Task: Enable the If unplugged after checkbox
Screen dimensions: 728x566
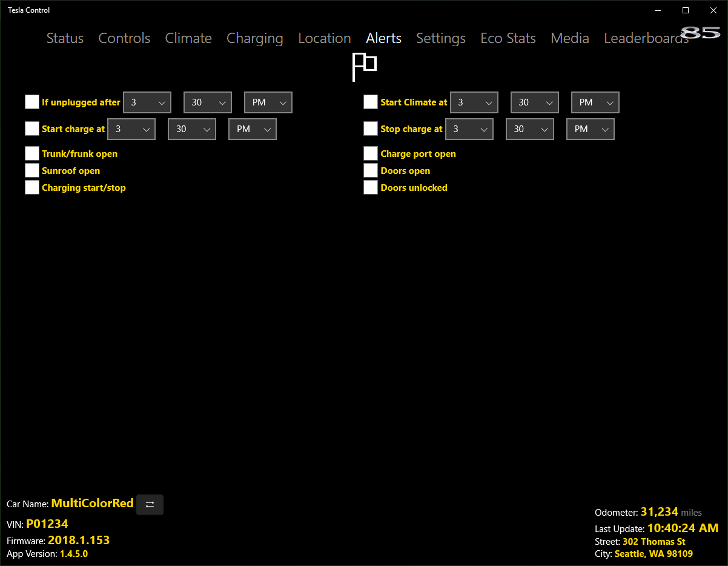Action: point(32,102)
